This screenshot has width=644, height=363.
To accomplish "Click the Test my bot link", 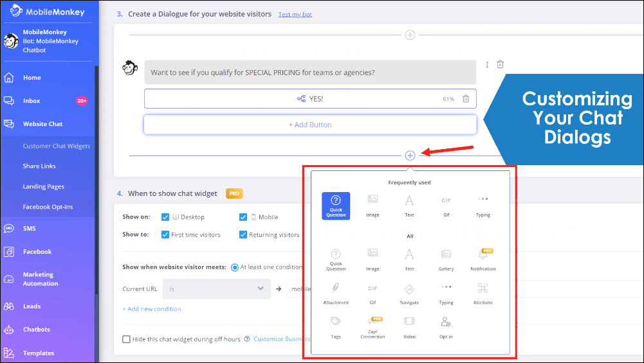I will 295,14.
